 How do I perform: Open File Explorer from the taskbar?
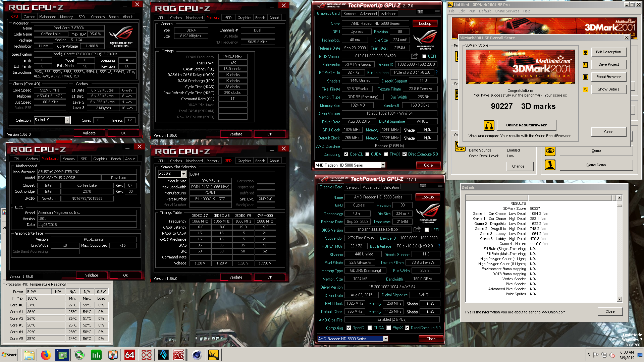tap(29, 355)
